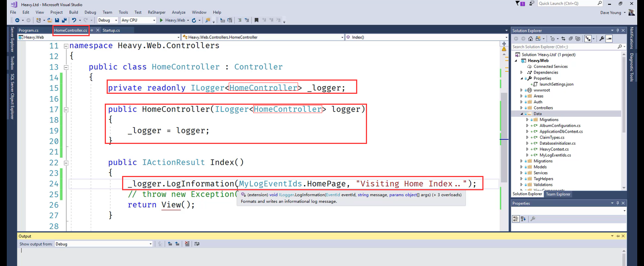This screenshot has height=266, width=644.
Task: Toggle auto-hide pin on Properties panel
Action: pyautogui.click(x=618, y=203)
